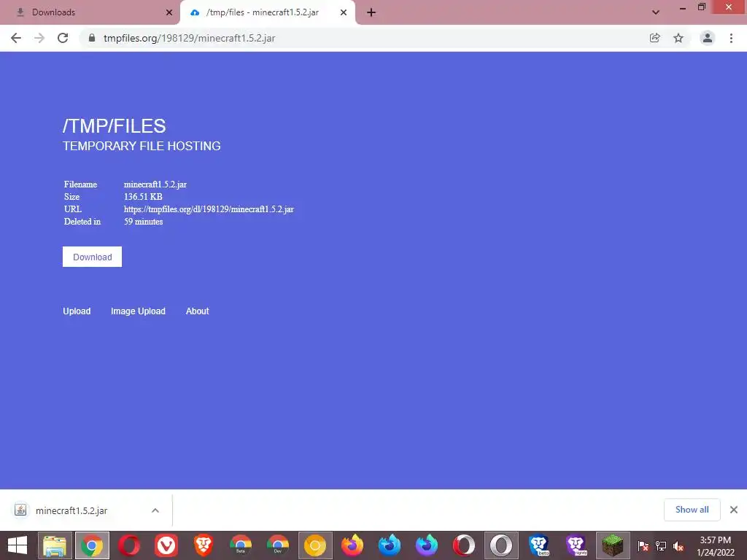Open the Windows Start menu
747x560 pixels.
[x=18, y=545]
